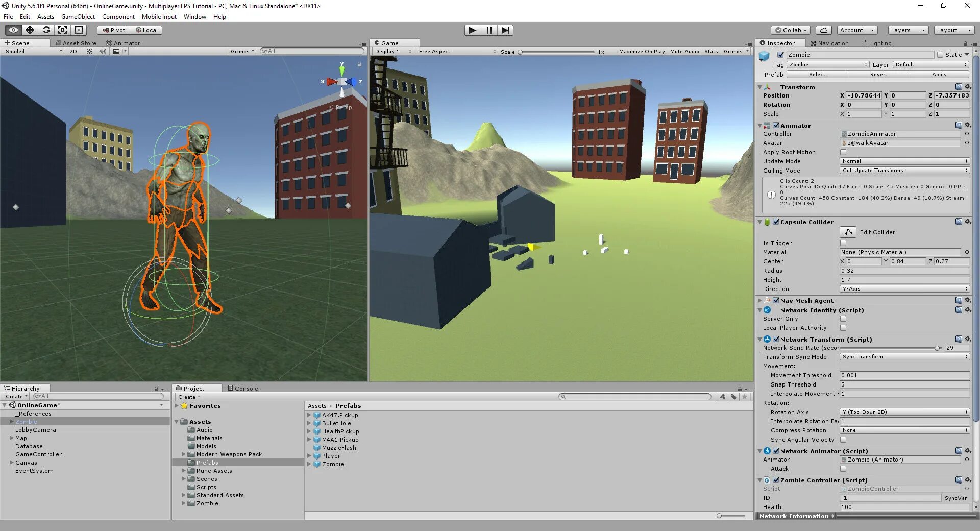Select the Move tool in the toolbar
Image resolution: width=980 pixels, height=531 pixels.
point(30,30)
